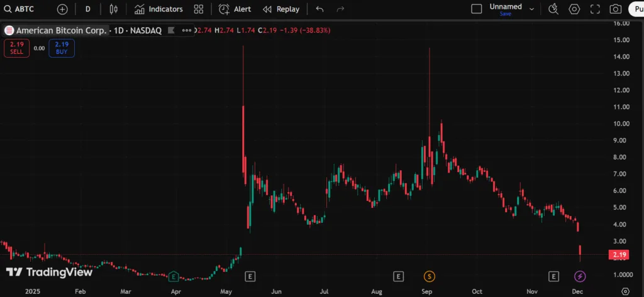644x297 pixels.
Task: Add symbol with the plus circle icon
Action: pos(62,9)
